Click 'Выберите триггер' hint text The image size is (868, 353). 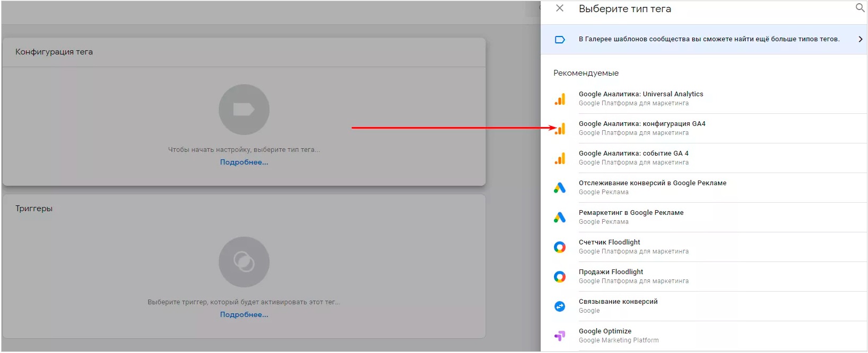point(244,302)
